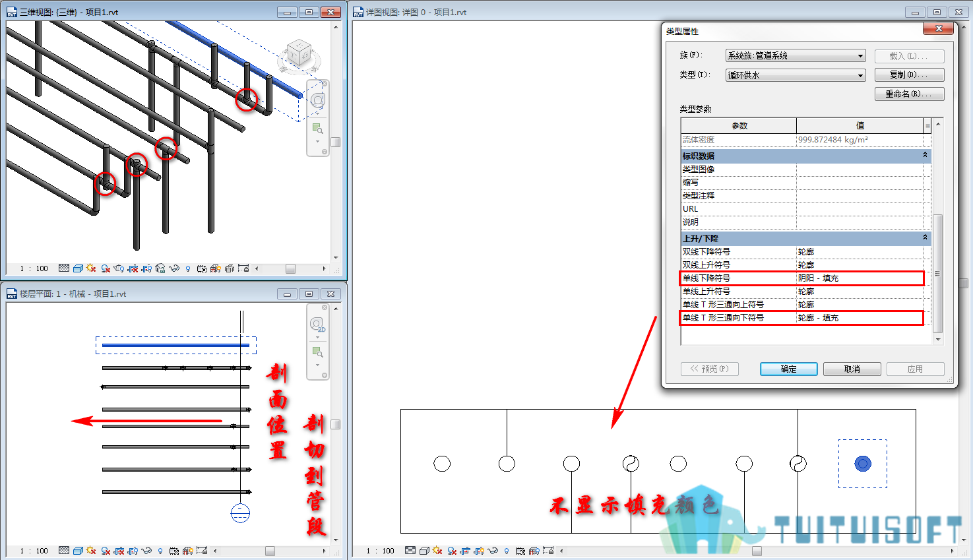Open the 族 (Family) combo box
Image resolution: width=973 pixels, height=560 pixels.
click(796, 56)
